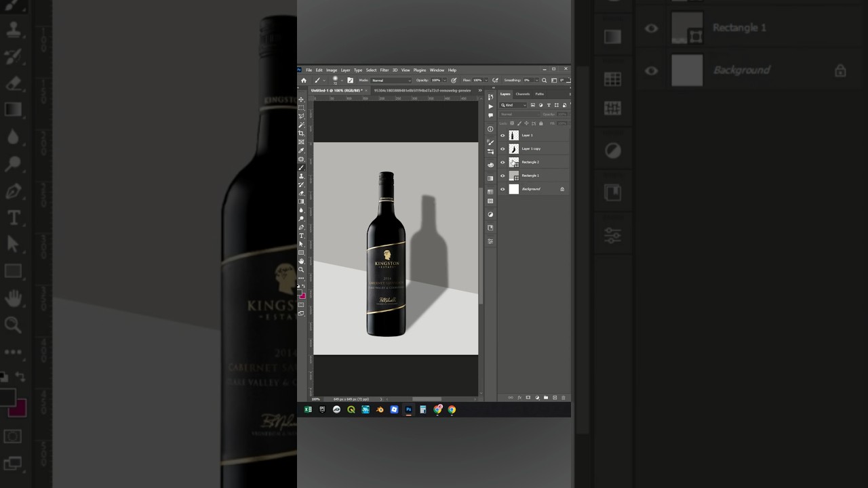This screenshot has width=868, height=488.
Task: Toggle Quick Mask mode icon
Action: 302,304
